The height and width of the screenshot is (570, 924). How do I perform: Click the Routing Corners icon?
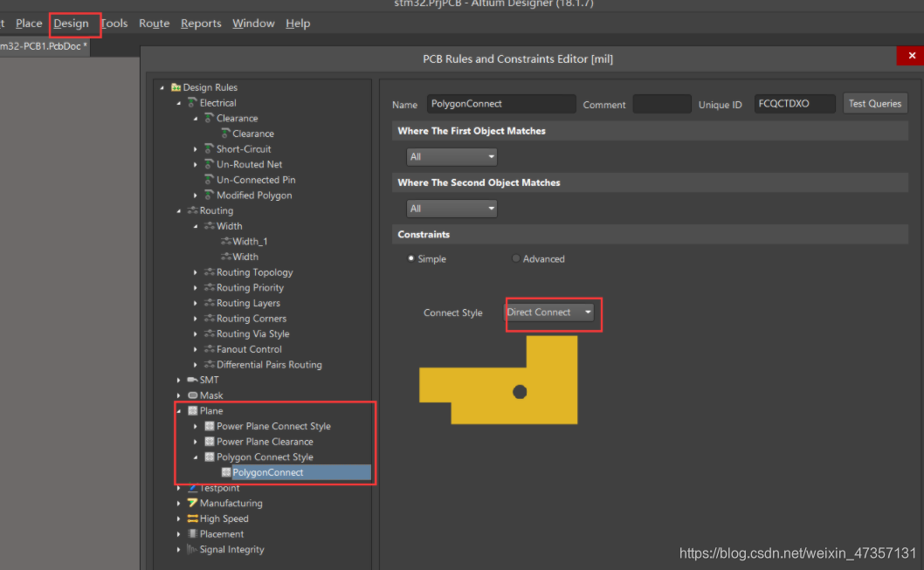click(209, 318)
